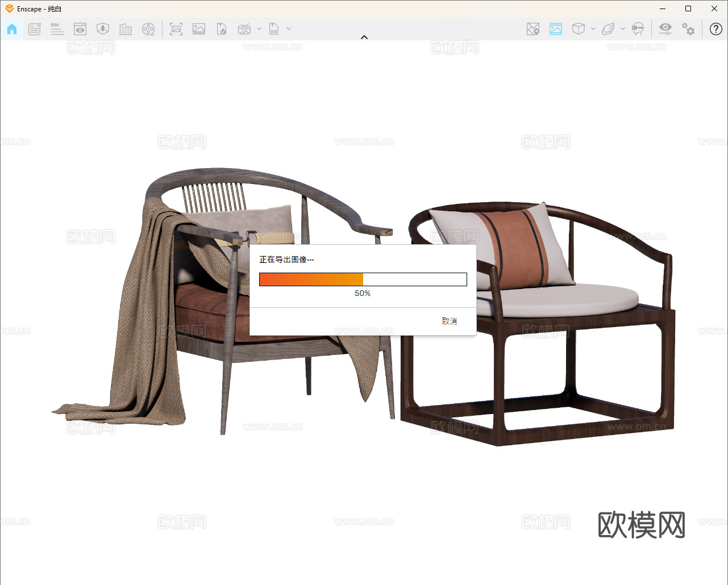Enable the VR headset mode
The image size is (728, 585).
coord(638,29)
